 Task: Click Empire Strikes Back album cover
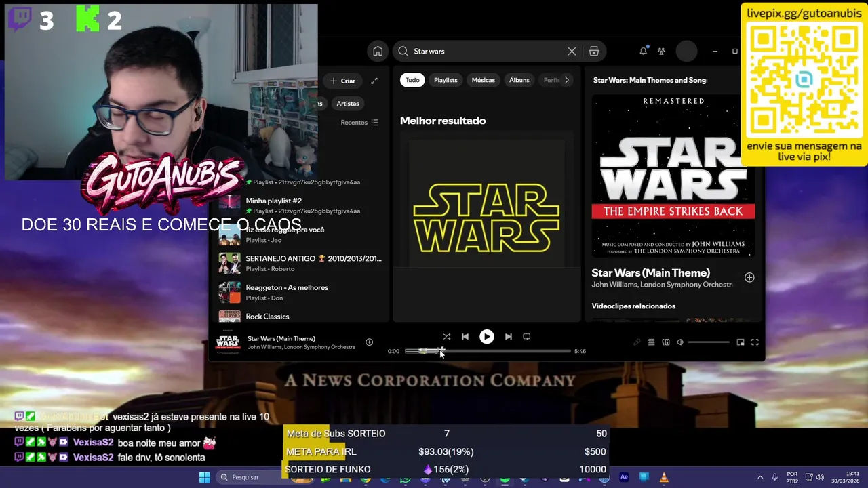coord(673,176)
